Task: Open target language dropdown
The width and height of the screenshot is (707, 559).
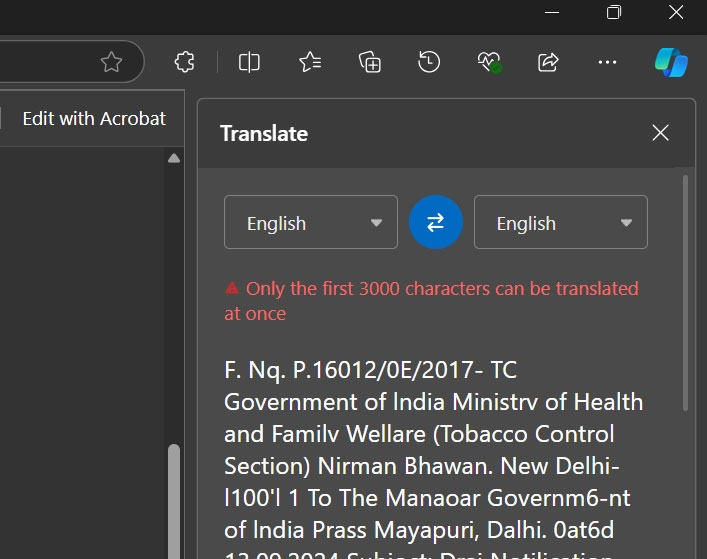Action: [x=560, y=222]
